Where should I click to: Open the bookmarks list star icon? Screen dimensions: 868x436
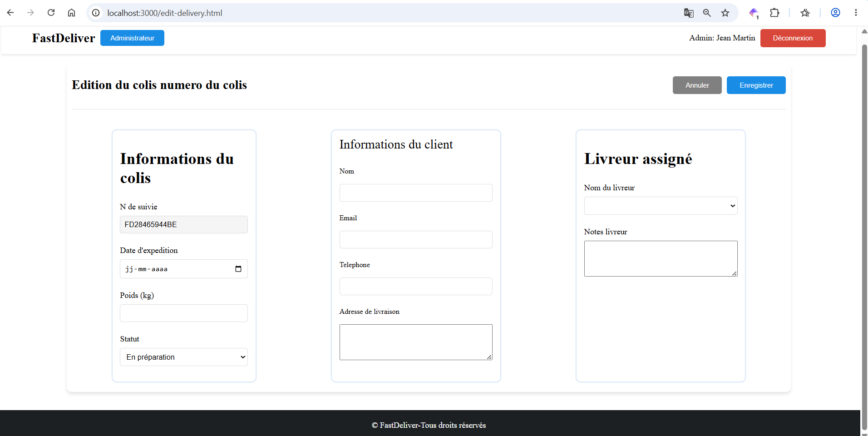click(805, 13)
